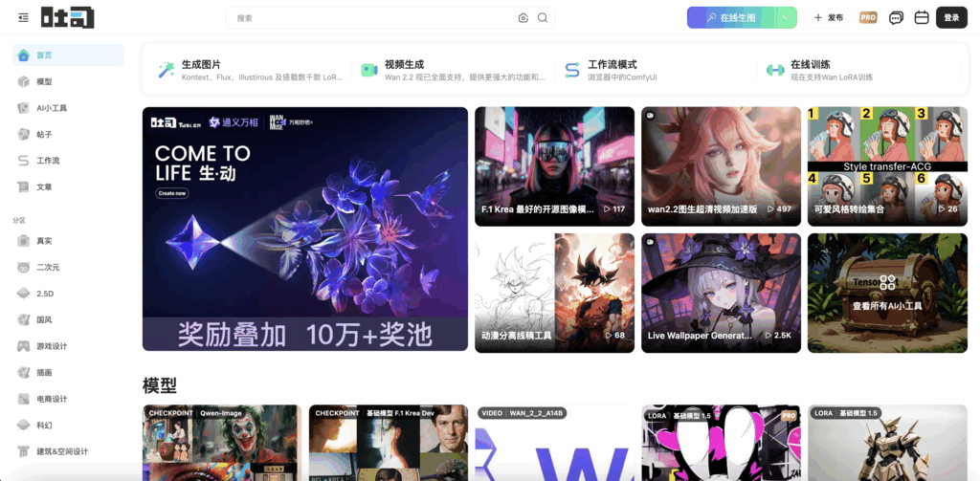The height and width of the screenshot is (481, 980).
Task: Select 模型 in the sidebar menu
Action: (x=68, y=82)
